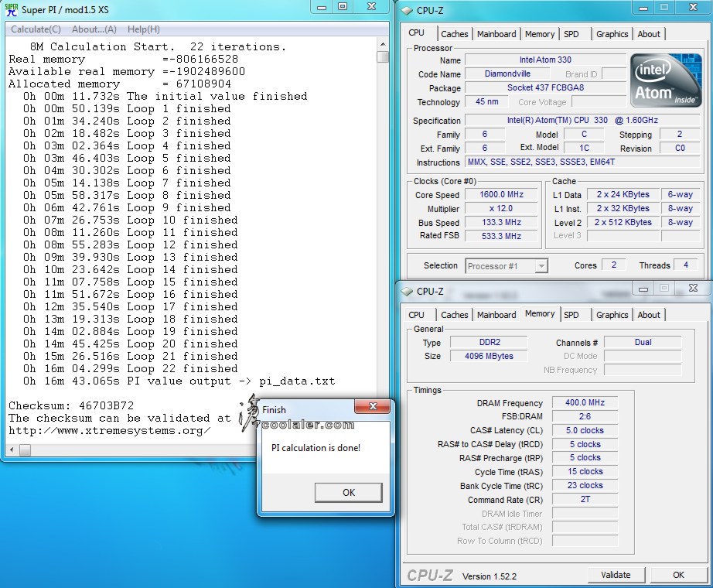Minimize the upper CPU-Z window

click(643, 8)
